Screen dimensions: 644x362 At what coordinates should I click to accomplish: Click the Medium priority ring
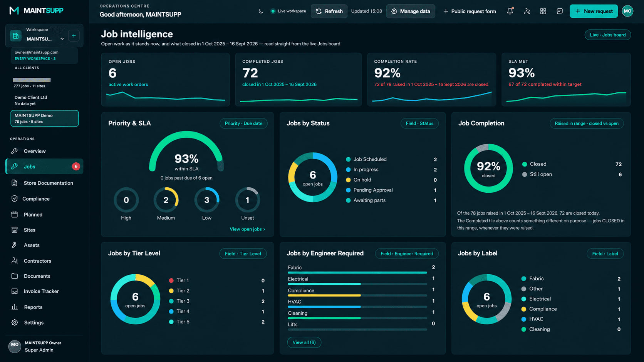166,200
